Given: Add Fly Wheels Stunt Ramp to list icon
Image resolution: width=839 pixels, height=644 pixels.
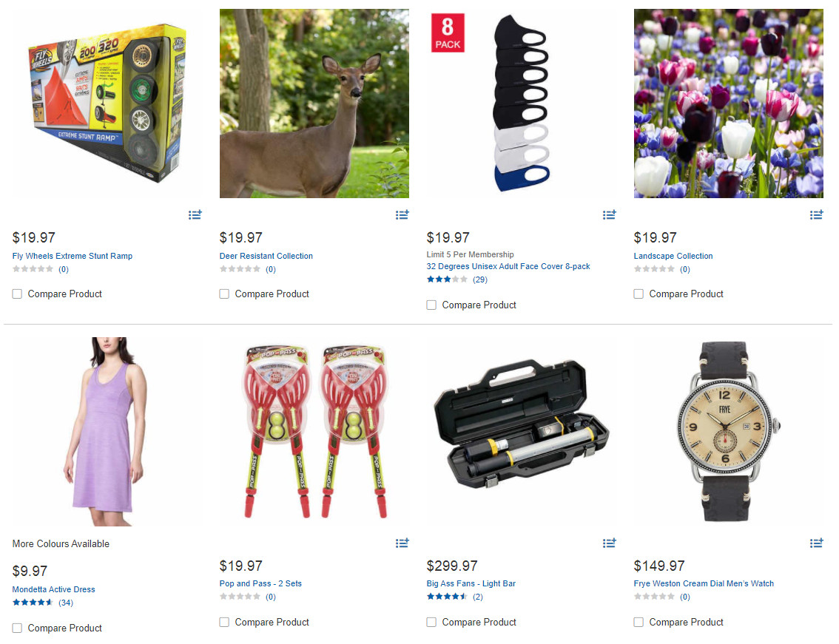Looking at the screenshot, I should click(x=195, y=214).
